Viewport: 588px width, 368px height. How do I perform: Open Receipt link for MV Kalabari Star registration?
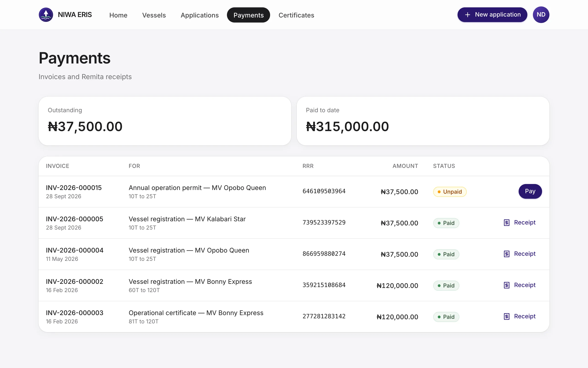click(520, 222)
